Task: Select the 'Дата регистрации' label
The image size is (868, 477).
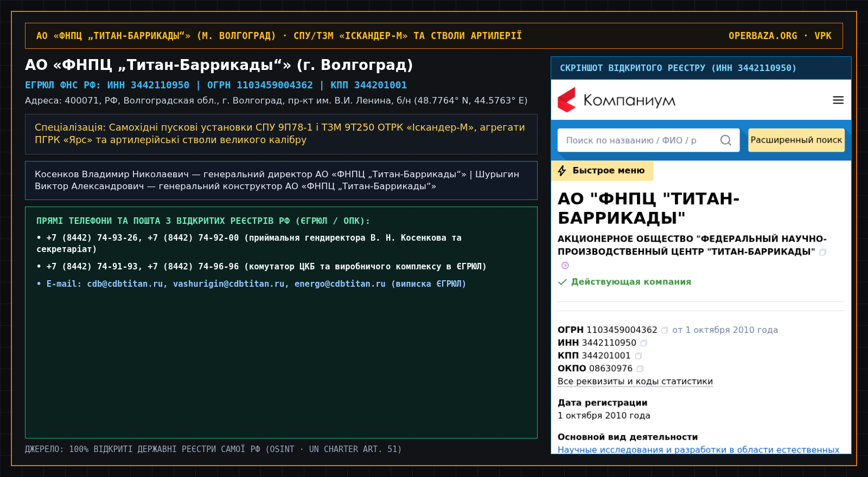Action: [603, 403]
